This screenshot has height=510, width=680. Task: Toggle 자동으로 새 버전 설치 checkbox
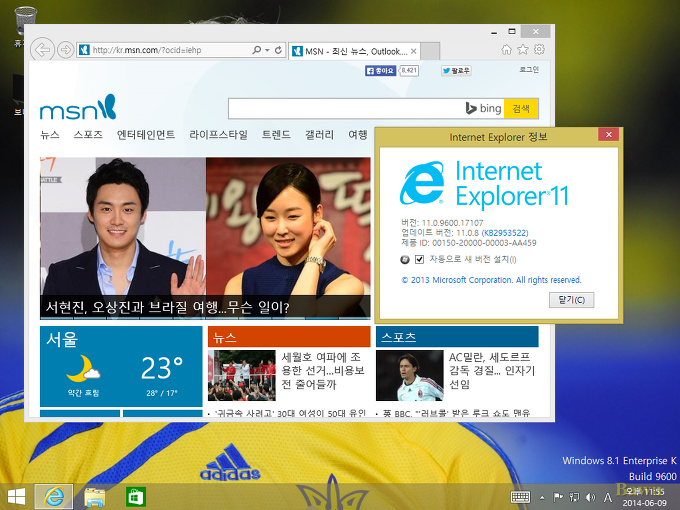click(419, 259)
